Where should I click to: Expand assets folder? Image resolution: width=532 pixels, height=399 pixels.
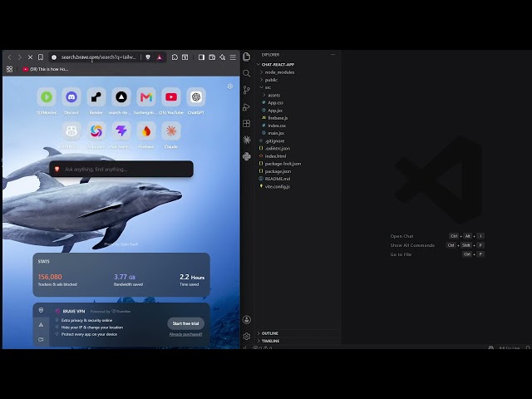click(x=298, y=95)
